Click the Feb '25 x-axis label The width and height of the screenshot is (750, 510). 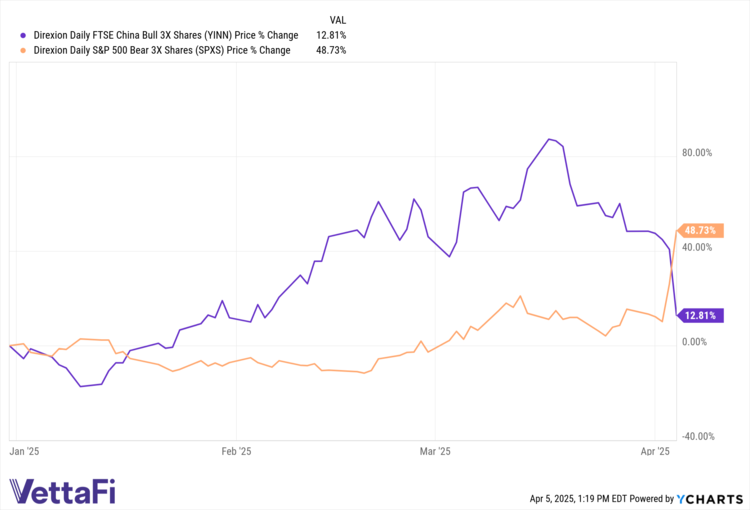[235, 452]
